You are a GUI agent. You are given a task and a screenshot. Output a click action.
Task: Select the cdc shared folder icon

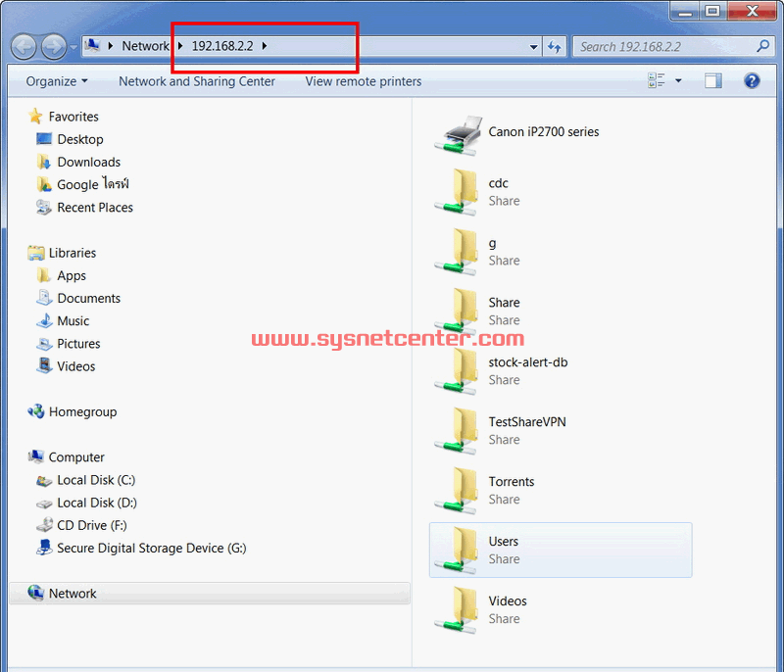pos(456,192)
